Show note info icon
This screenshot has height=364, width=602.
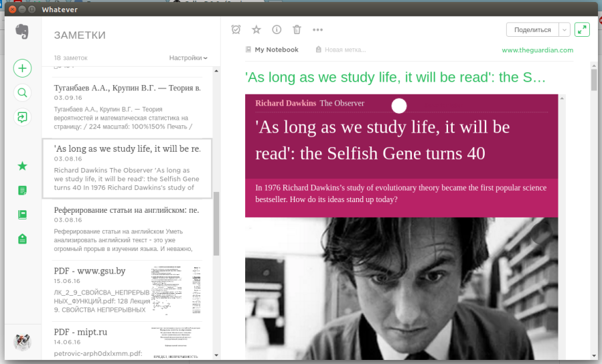coord(277,29)
